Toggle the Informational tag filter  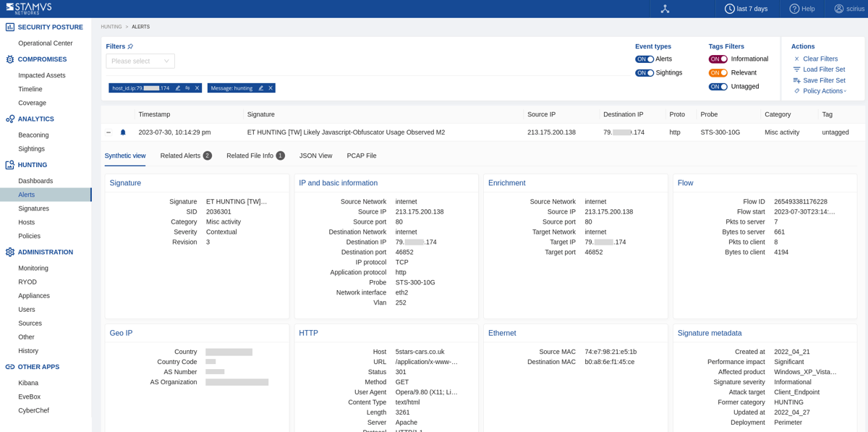tap(718, 59)
